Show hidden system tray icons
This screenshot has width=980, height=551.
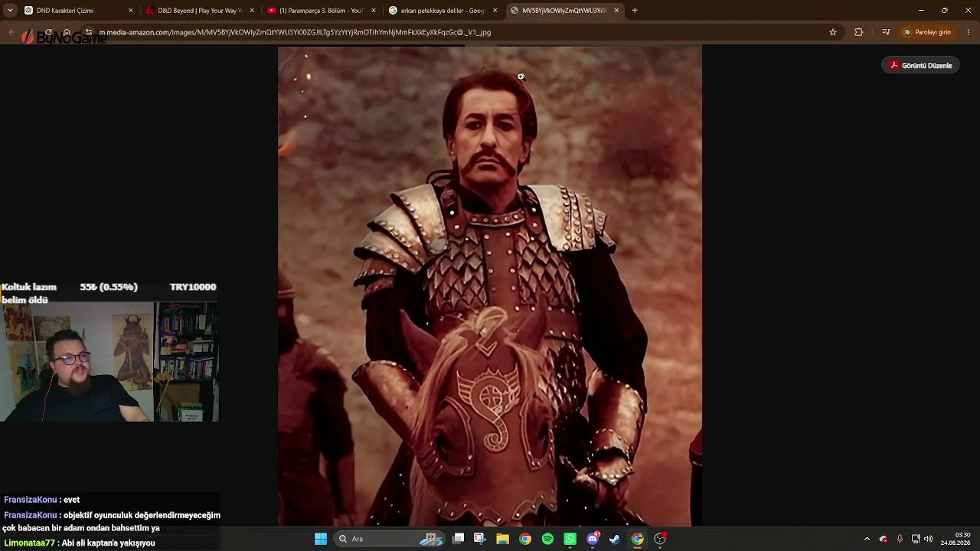point(867,539)
